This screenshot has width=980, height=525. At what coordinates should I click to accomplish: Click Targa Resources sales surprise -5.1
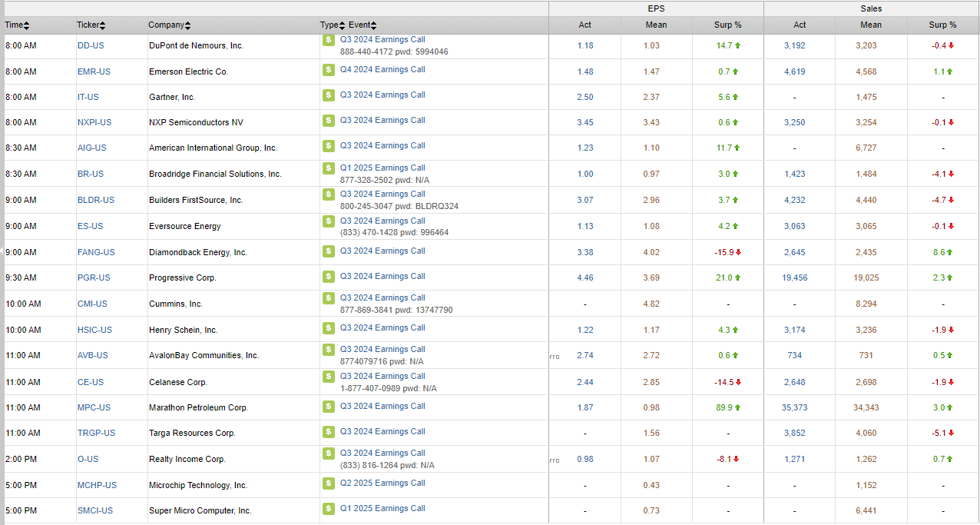click(x=938, y=433)
